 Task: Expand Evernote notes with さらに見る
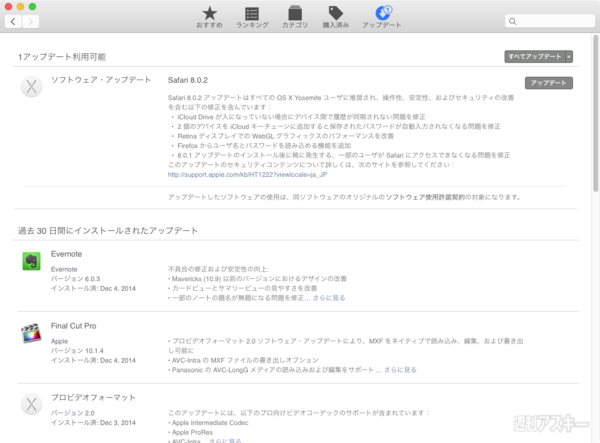coord(329,298)
